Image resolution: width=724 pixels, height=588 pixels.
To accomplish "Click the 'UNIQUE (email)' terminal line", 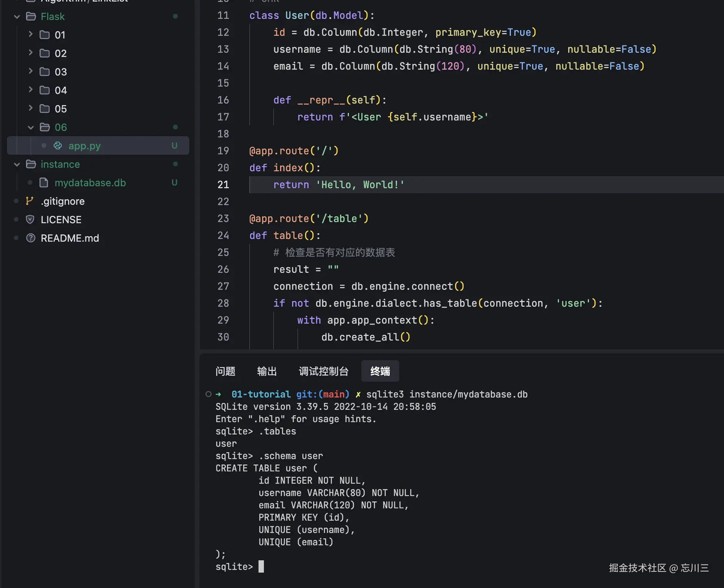I will (296, 542).
